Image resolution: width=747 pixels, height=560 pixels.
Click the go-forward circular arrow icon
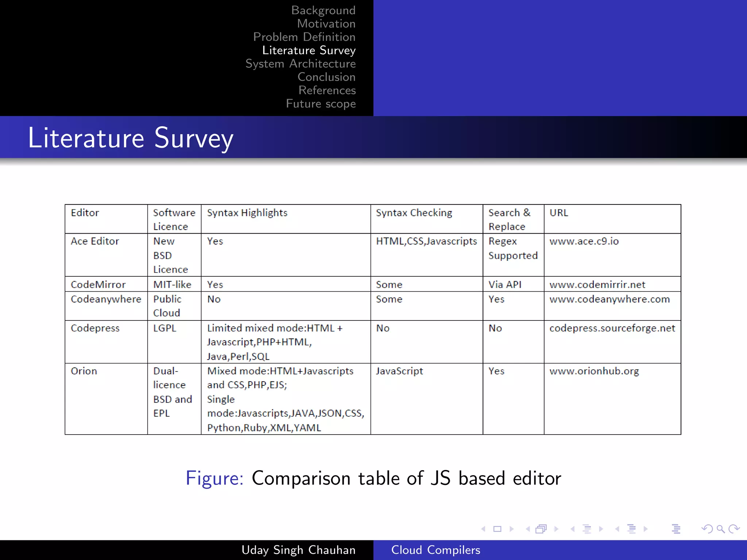(734, 529)
